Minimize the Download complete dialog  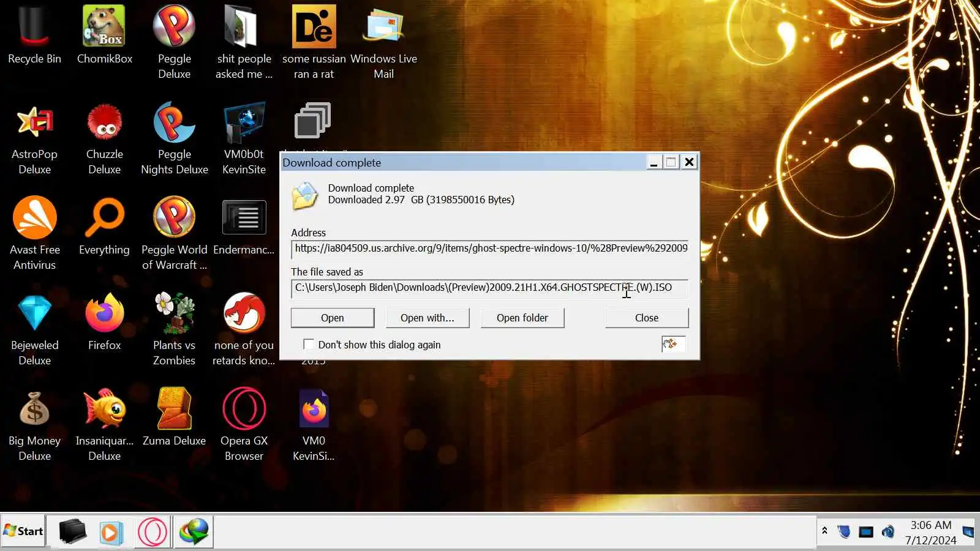[x=654, y=162]
